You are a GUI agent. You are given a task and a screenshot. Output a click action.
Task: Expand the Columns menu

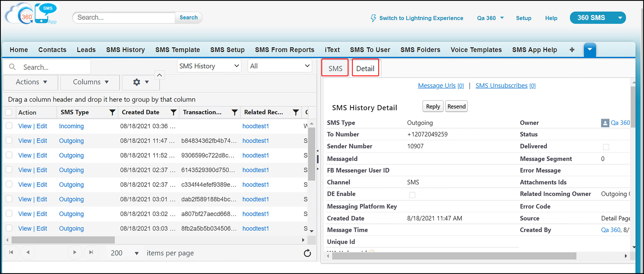click(x=90, y=82)
